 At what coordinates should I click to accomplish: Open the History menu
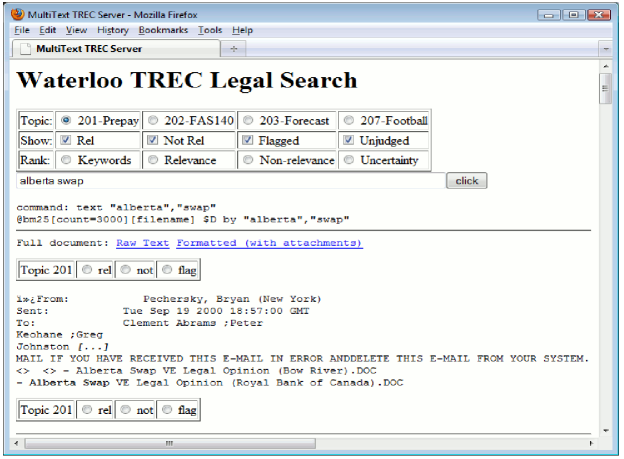coord(113,30)
